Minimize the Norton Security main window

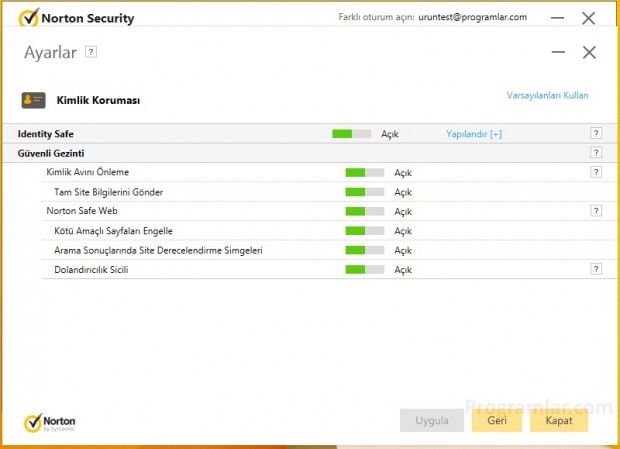pyautogui.click(x=558, y=18)
